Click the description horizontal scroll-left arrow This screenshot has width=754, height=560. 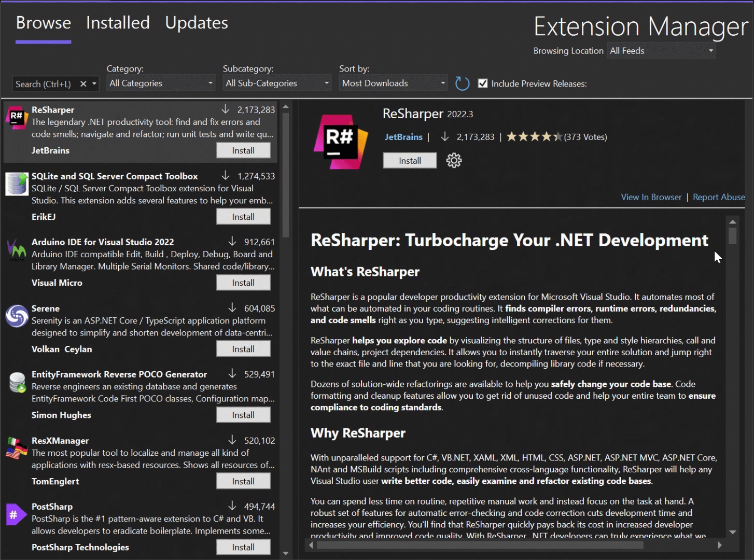[311, 545]
